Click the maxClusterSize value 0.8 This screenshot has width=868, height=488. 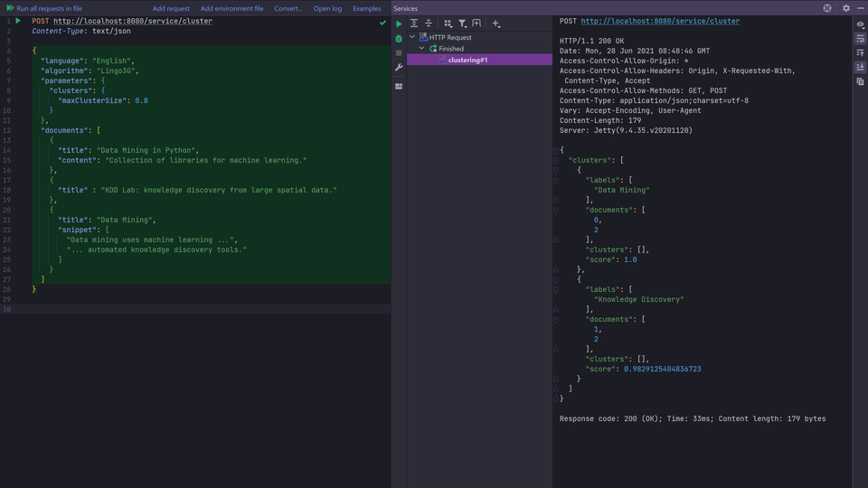click(141, 100)
